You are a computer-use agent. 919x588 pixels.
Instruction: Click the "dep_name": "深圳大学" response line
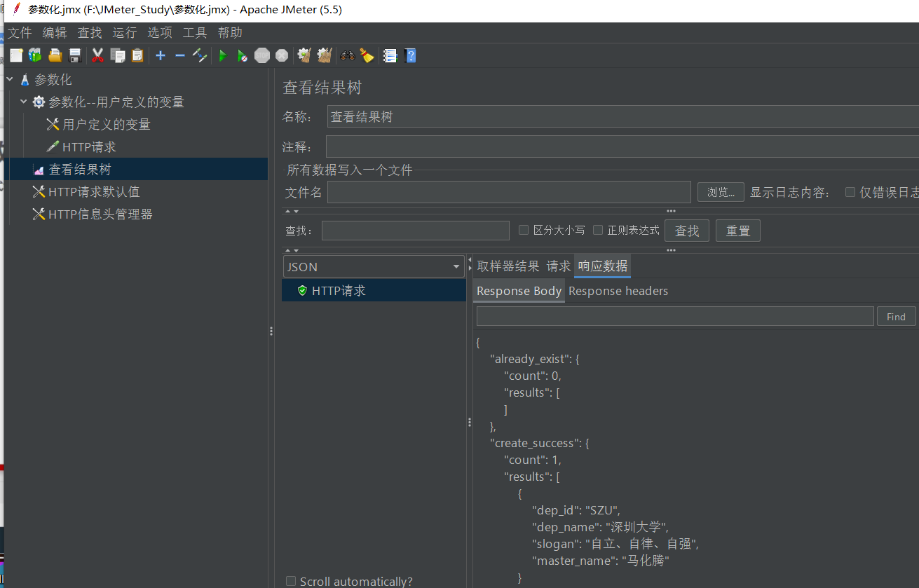pyautogui.click(x=601, y=527)
